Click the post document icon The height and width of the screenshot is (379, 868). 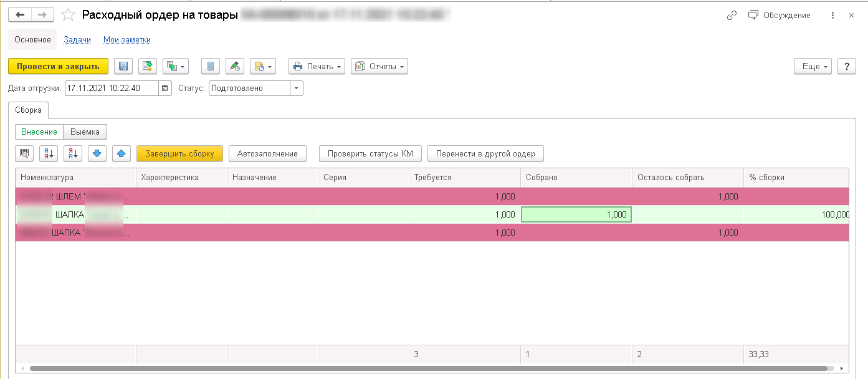point(148,67)
